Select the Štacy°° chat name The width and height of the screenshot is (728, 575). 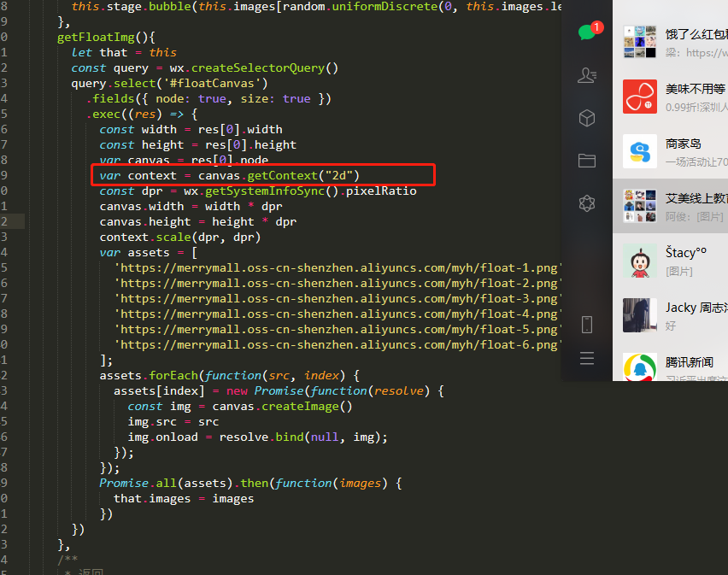(x=686, y=253)
